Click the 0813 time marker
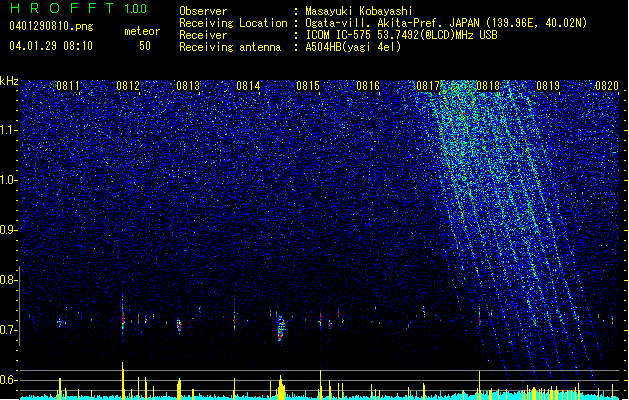The image size is (629, 400). click(188, 86)
